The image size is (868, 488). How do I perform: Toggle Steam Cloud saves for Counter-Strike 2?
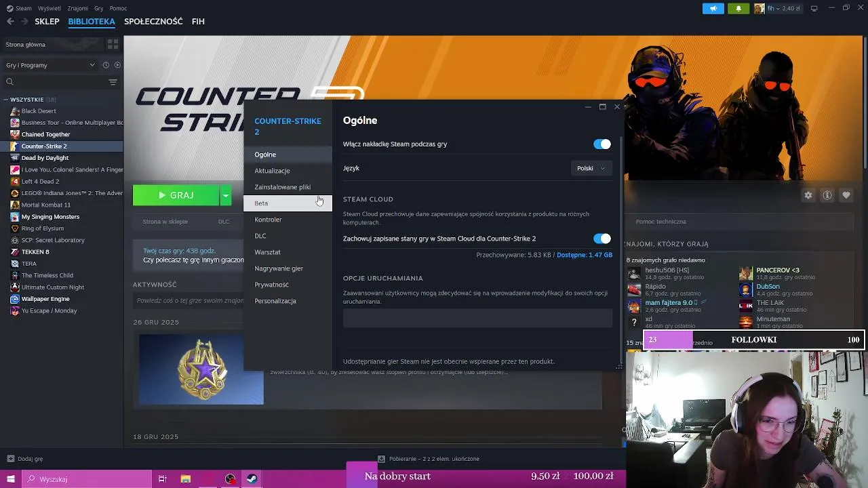coord(602,239)
